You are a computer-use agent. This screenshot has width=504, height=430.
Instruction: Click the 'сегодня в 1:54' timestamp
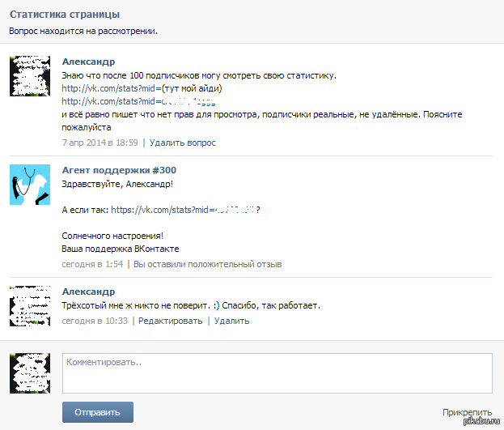(x=92, y=264)
